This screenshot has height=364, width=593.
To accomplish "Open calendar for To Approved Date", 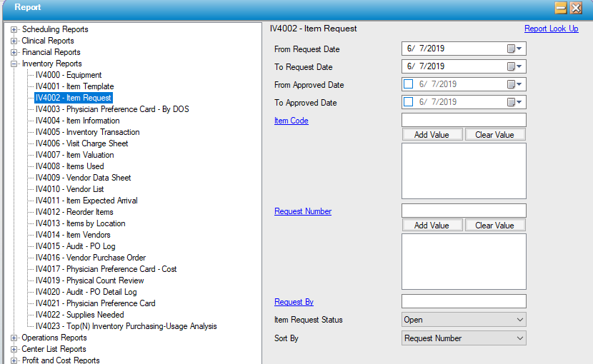I will [x=514, y=102].
